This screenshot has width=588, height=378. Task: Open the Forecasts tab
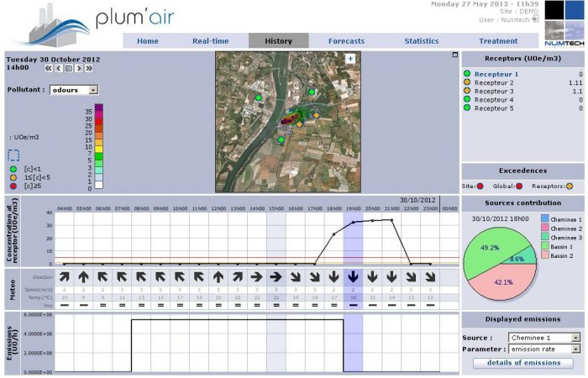tap(346, 41)
